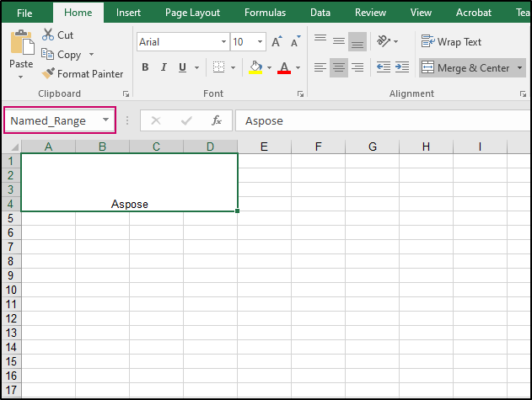Click the formula bar containing Aspose
The image size is (532, 400).
click(x=379, y=120)
